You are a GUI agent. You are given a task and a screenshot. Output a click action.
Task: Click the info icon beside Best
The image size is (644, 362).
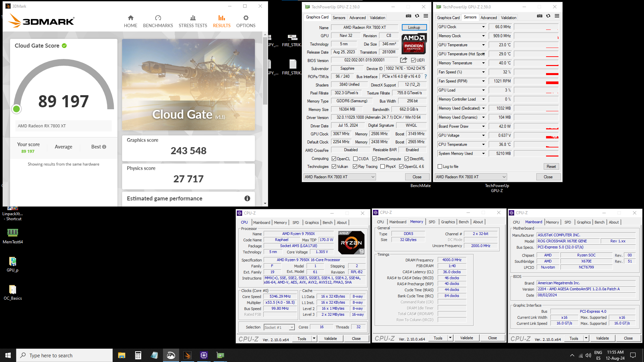click(104, 147)
